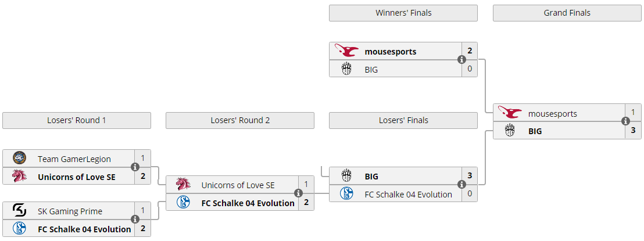The width and height of the screenshot is (644, 241).
Task: Open the SK Gaming Prime team link
Action: click(x=70, y=211)
